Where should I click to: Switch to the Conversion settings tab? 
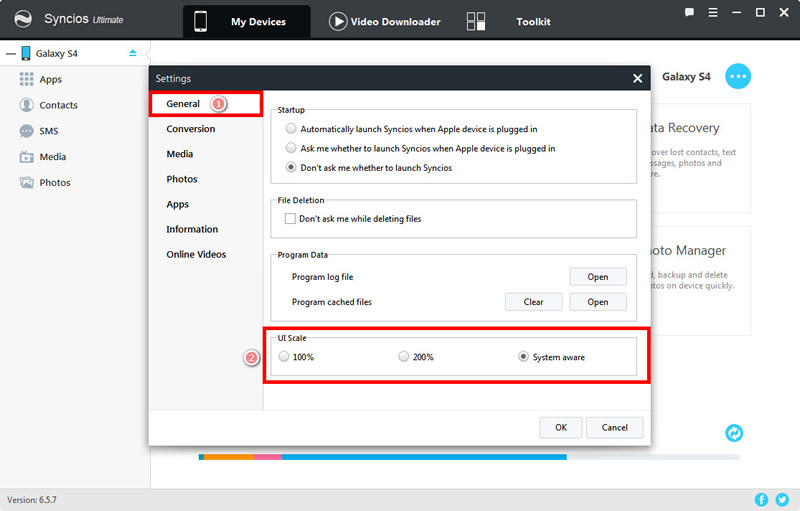[x=190, y=129]
